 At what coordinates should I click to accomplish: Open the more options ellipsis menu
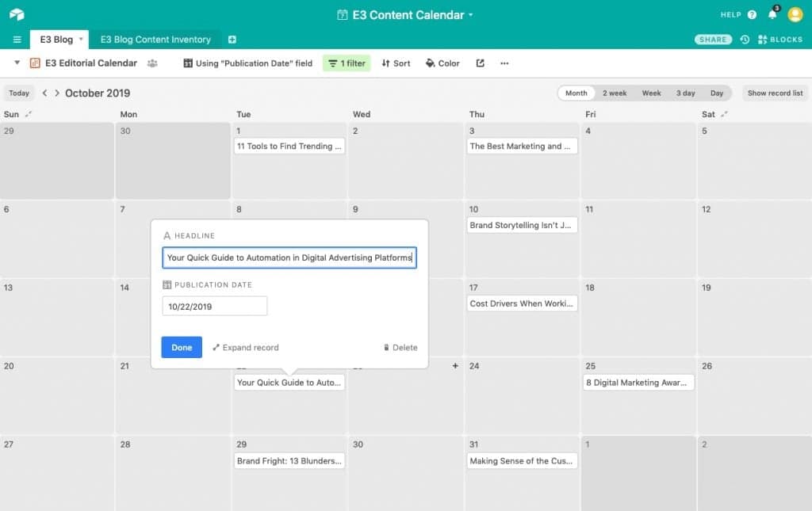(x=504, y=63)
